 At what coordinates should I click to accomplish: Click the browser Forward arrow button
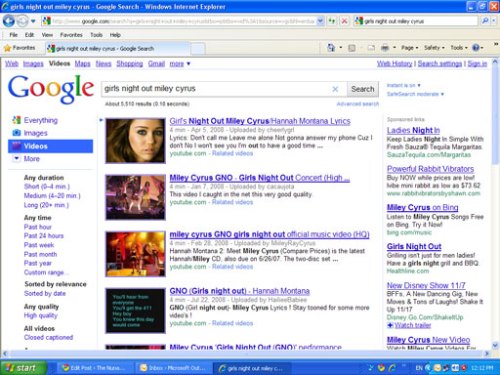[23, 21]
